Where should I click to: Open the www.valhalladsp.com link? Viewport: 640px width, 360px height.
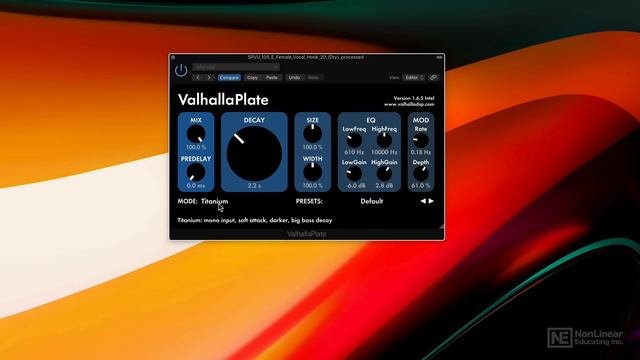[x=409, y=104]
